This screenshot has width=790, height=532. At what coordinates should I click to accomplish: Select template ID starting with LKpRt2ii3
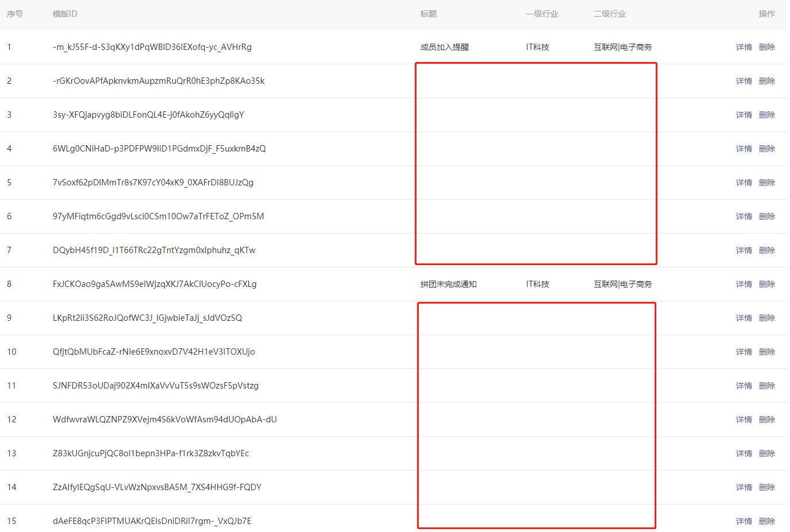(147, 318)
